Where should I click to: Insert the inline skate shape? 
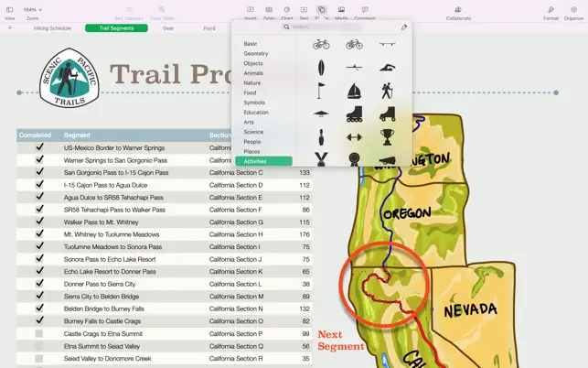[x=354, y=114]
